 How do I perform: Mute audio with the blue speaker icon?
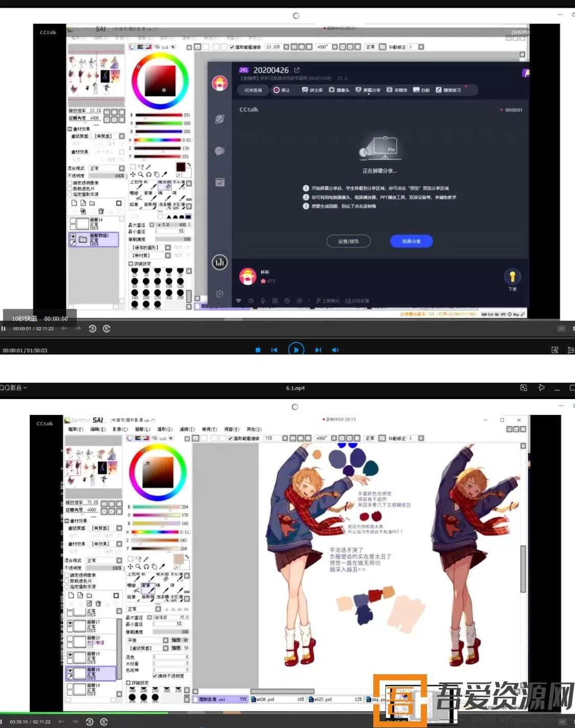335,350
